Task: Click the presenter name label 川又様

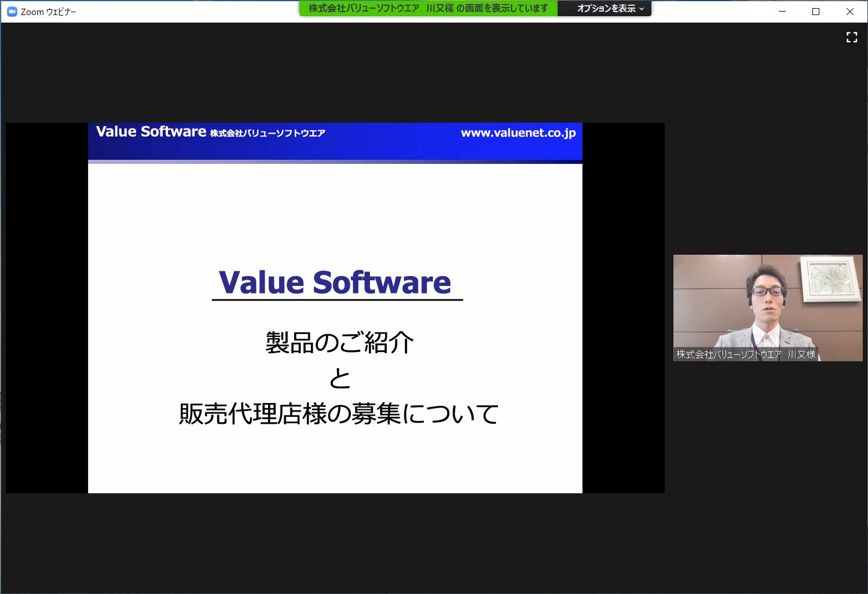Action: point(746,354)
